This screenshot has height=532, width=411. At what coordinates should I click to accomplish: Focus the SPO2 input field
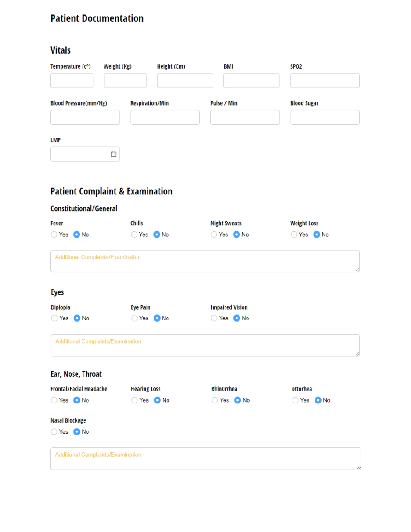pos(325,81)
